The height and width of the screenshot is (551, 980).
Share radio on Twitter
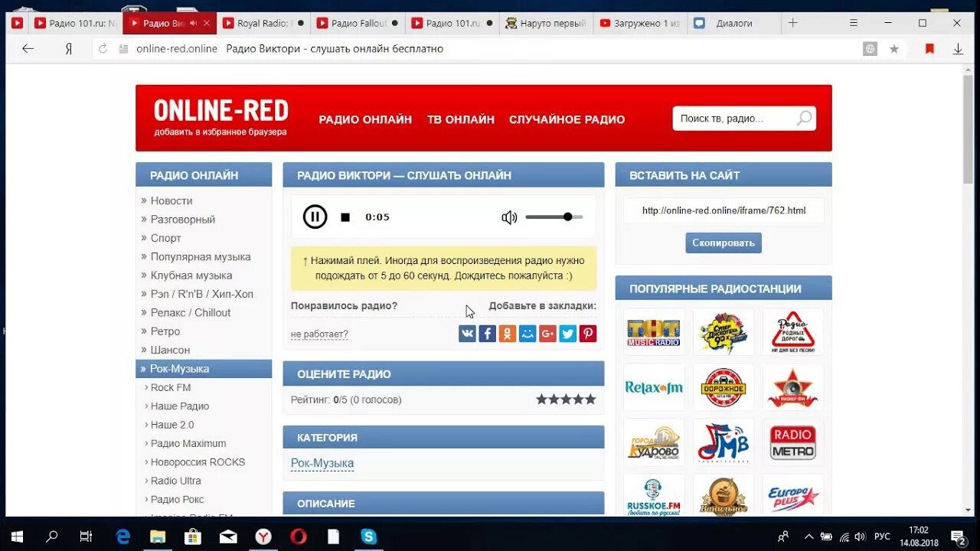pyautogui.click(x=567, y=333)
